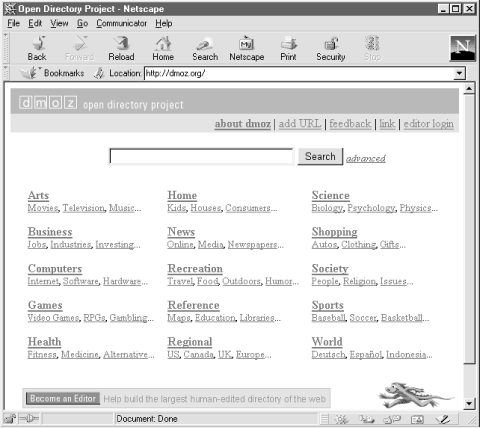Open the feedback link
This screenshot has height=428, width=481.
click(350, 124)
